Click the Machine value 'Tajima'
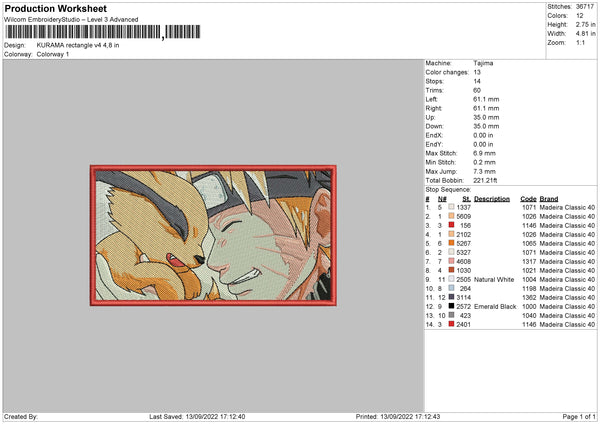This screenshot has width=600, height=424. tap(483, 63)
